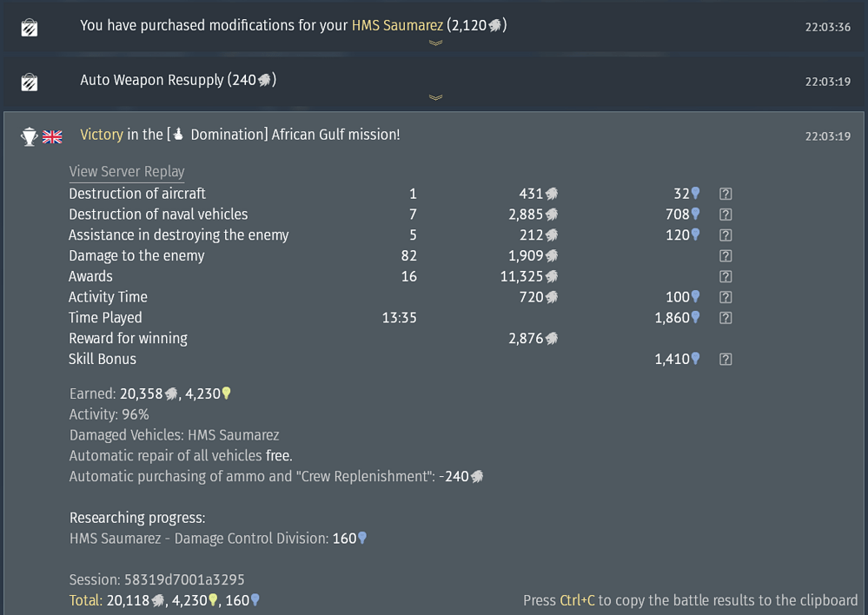The height and width of the screenshot is (615, 868).
Task: Click the Awards reward row
Action: tap(90, 277)
